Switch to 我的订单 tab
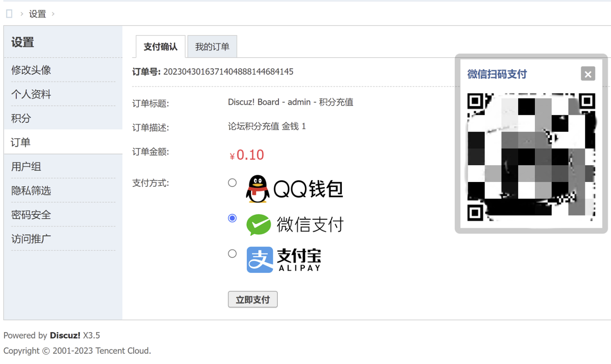The width and height of the screenshot is (611, 364). 212,47
